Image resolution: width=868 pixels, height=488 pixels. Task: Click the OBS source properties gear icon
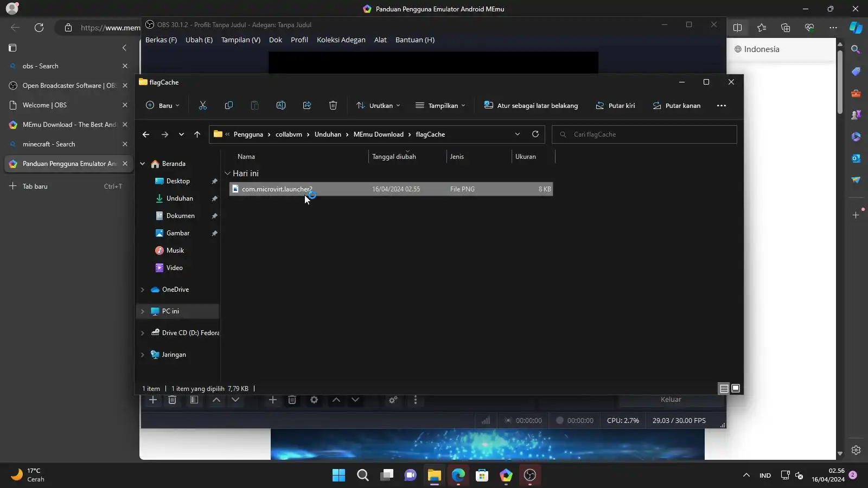[x=314, y=400]
